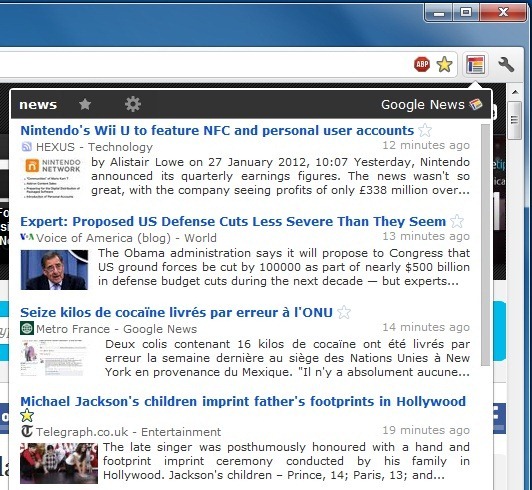Open Seize kilos de cocaïne article
Viewport: 532px width, 490px height.
click(176, 312)
